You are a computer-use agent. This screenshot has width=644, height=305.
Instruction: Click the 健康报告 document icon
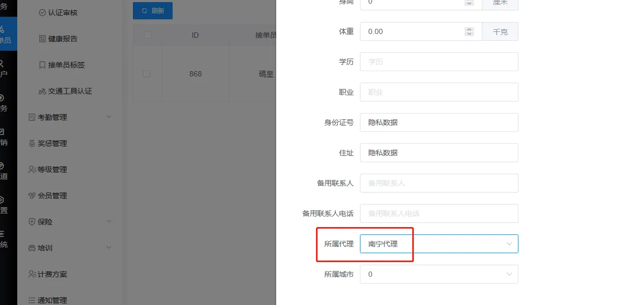pos(42,39)
